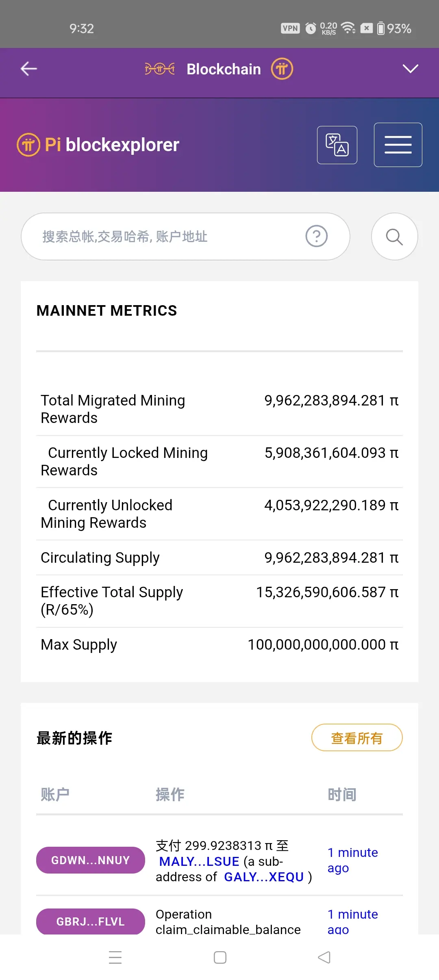Image resolution: width=439 pixels, height=980 pixels.
Task: Tap Android recent apps navigation button
Action: coord(115,957)
